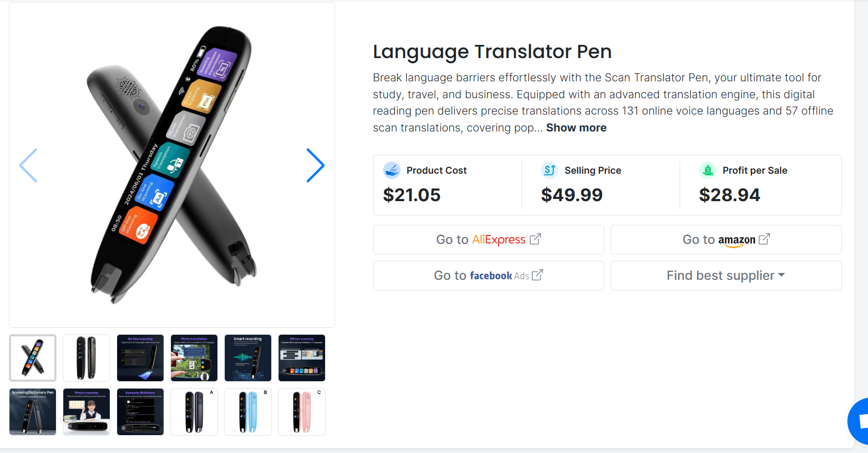Click external link icon beside amazon

(x=764, y=239)
